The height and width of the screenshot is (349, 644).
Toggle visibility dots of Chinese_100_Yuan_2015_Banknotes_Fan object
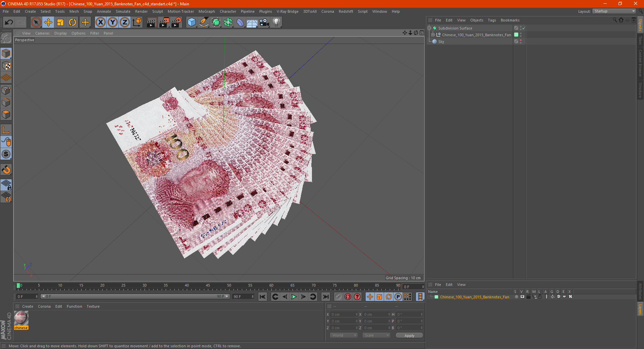521,35
